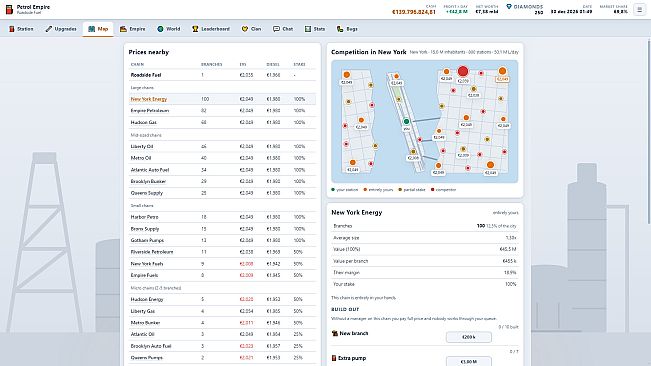Screen dimensions: 651x366
Task: Open the Upgrades tab
Action: pos(61,29)
